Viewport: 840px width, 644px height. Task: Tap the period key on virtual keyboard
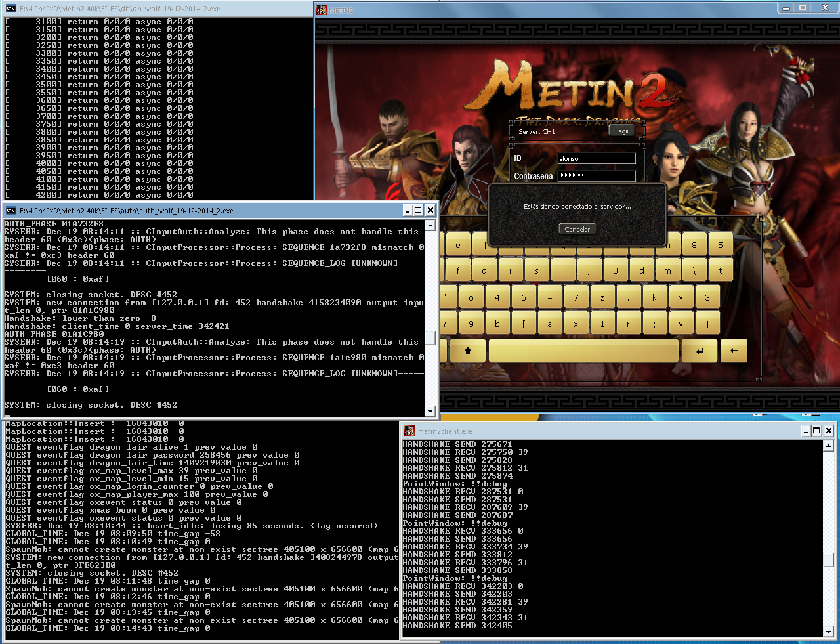[x=629, y=297]
